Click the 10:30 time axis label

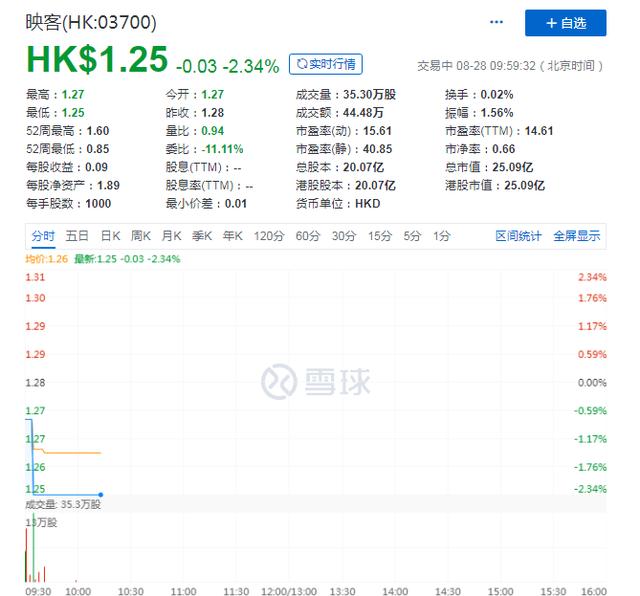[131, 591]
